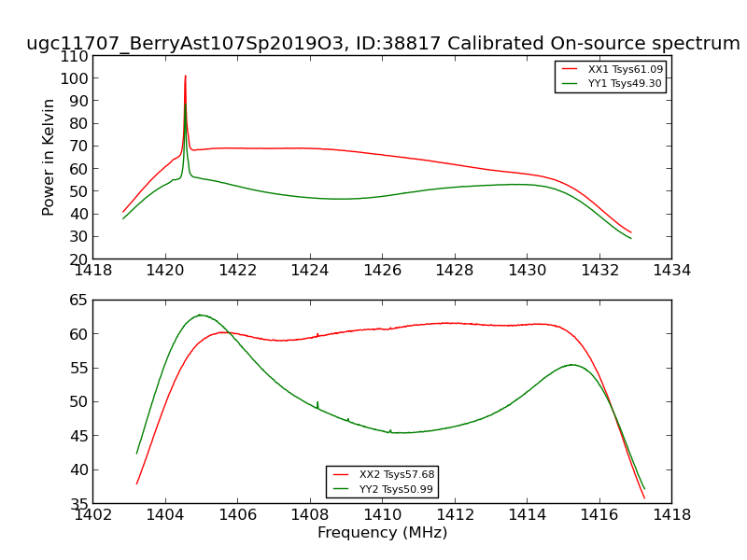Image resolution: width=747 pixels, height=560 pixels.
Task: Select the YY1 Tsys49.30 legend entry
Action: [612, 83]
